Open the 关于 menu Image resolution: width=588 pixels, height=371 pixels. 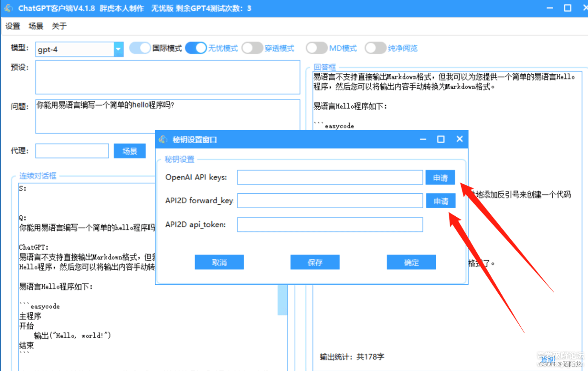59,26
